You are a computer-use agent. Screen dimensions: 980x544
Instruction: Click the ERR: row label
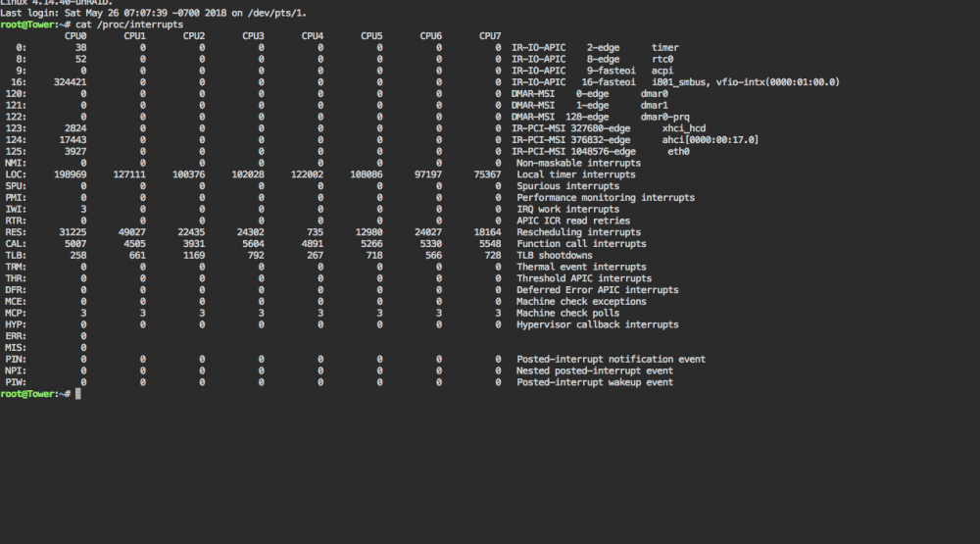coord(16,336)
